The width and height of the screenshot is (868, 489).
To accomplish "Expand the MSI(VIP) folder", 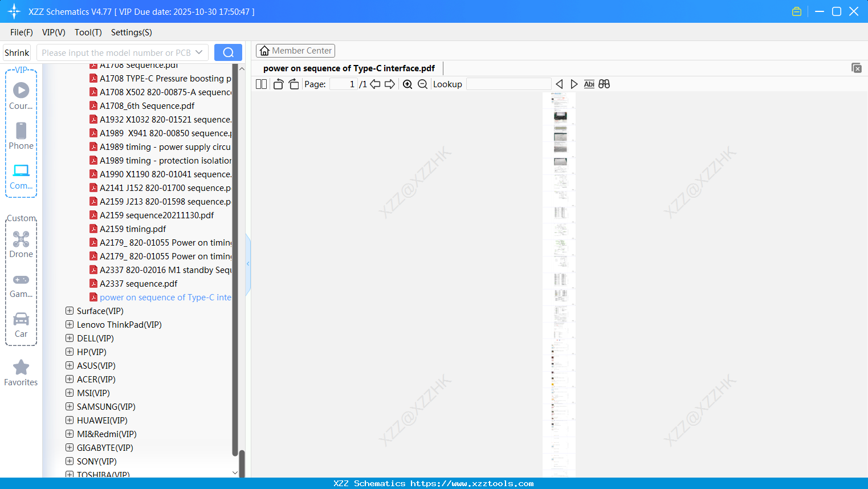I will pos(70,393).
